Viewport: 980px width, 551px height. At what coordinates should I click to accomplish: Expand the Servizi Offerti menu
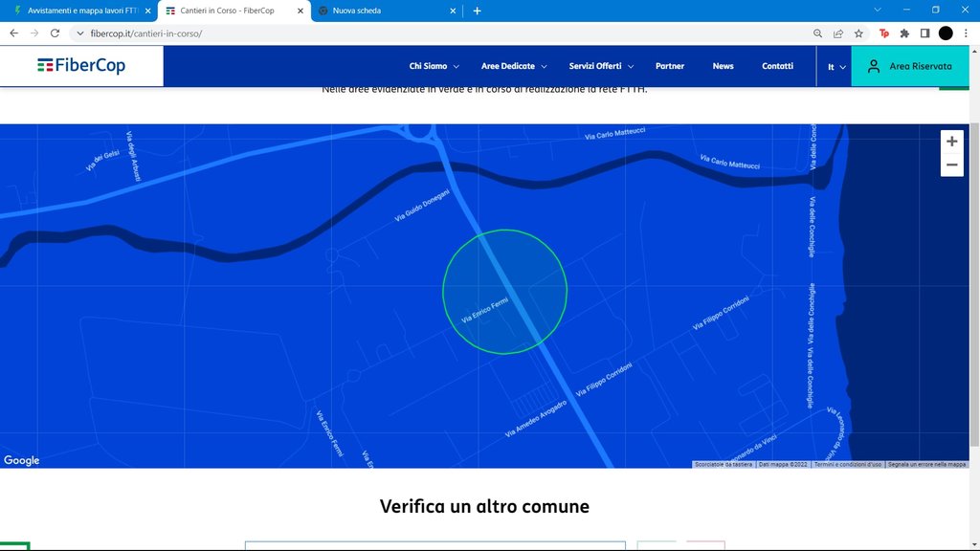[601, 66]
